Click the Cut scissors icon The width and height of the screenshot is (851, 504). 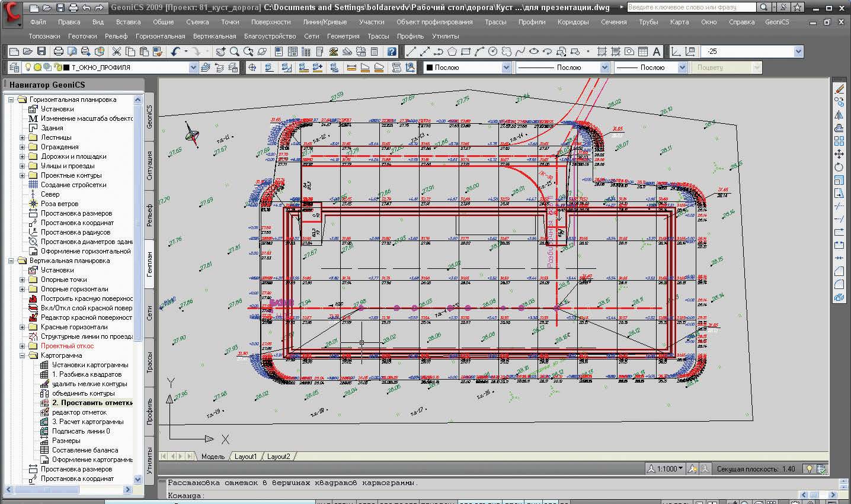117,52
